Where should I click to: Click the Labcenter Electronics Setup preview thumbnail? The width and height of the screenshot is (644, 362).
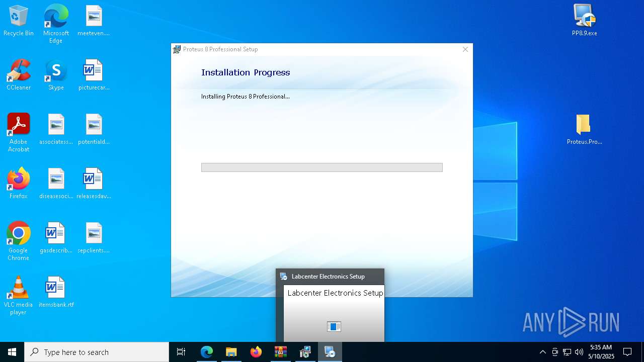334,314
